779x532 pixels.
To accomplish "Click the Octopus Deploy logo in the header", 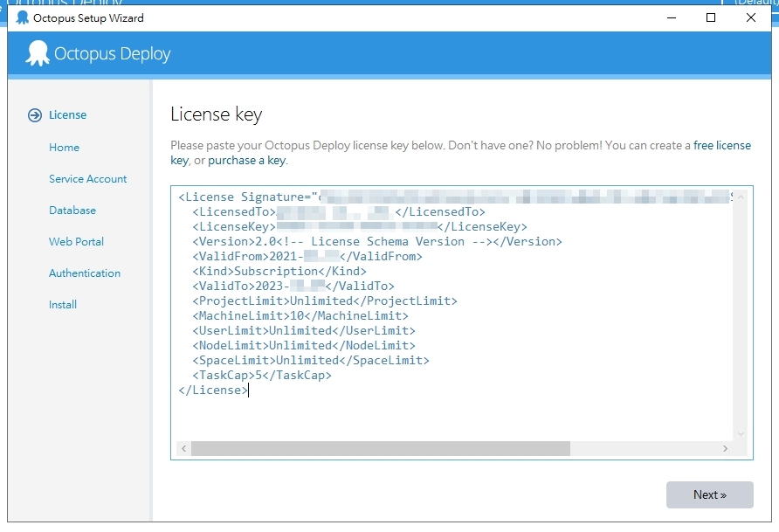I will (x=98, y=53).
